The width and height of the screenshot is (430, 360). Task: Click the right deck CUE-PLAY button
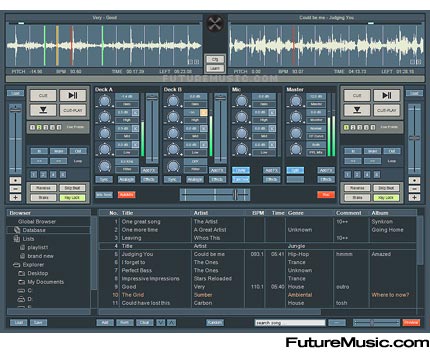387,110
